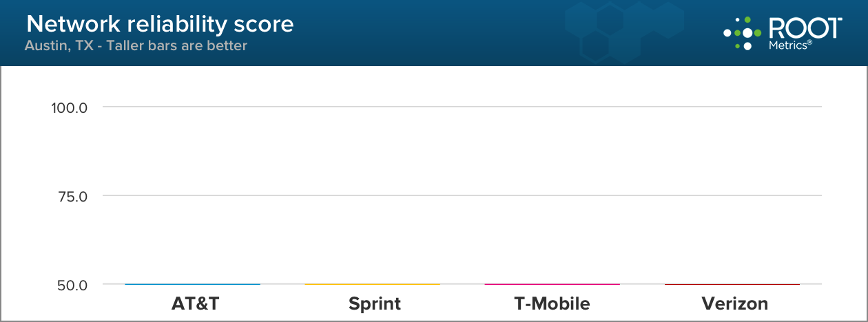
Task: Select the yellow Sprint bar
Action: coord(372,283)
